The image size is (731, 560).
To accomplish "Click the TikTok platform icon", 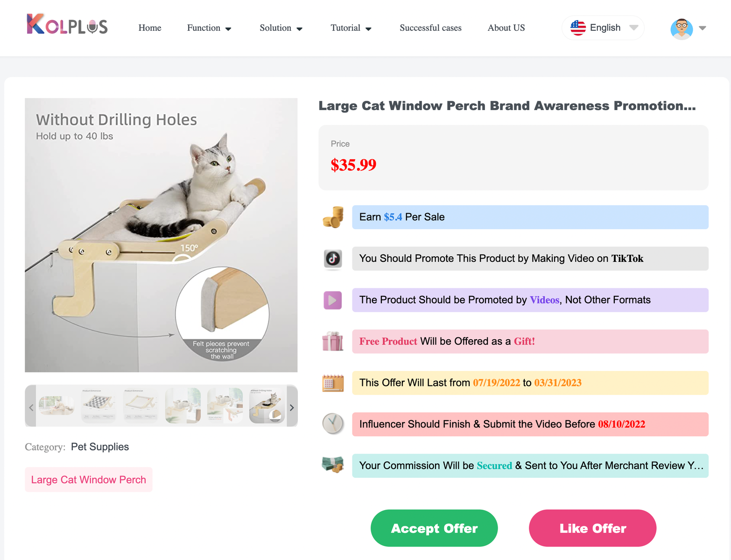I will [x=333, y=259].
